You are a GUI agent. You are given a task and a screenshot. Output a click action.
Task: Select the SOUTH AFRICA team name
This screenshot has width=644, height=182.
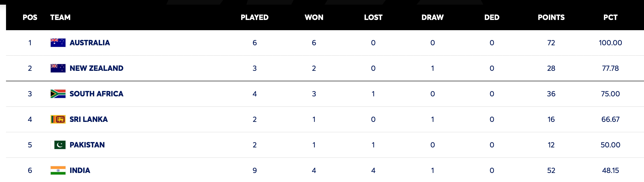click(97, 94)
